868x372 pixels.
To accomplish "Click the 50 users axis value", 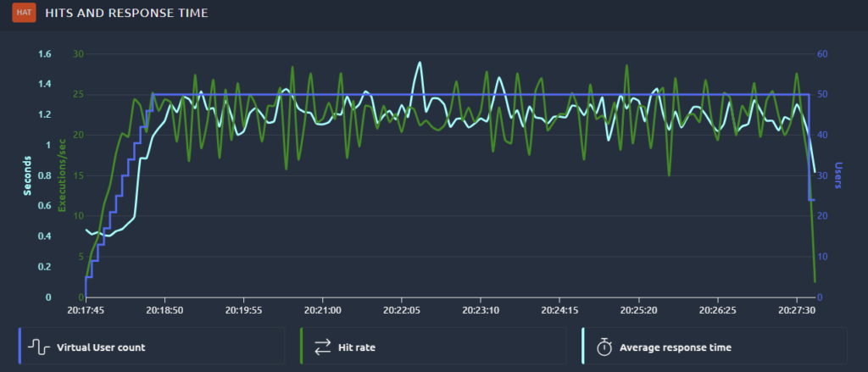I will (822, 95).
